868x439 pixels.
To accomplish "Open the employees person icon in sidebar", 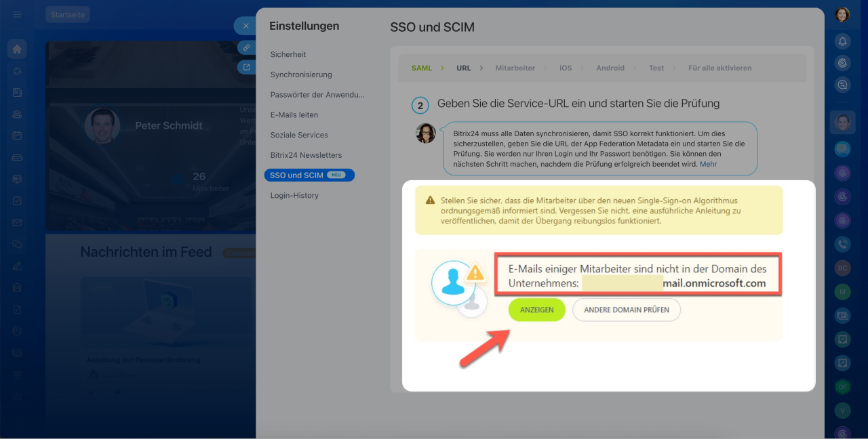I will pos(17,114).
